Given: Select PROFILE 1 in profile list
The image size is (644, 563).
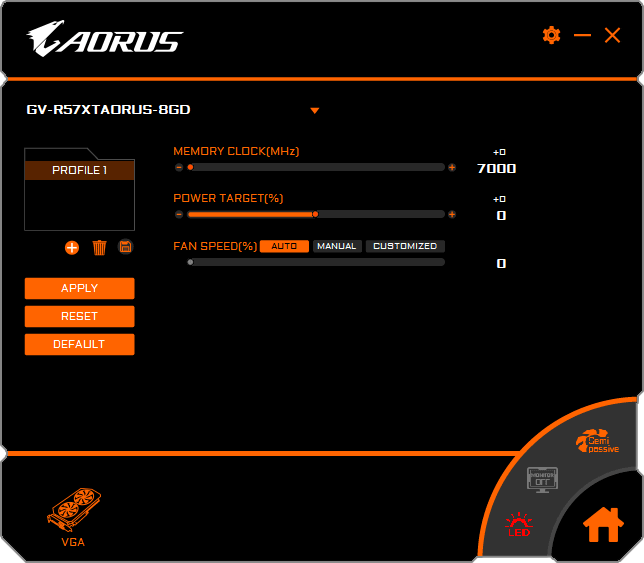Looking at the screenshot, I should tap(80, 170).
